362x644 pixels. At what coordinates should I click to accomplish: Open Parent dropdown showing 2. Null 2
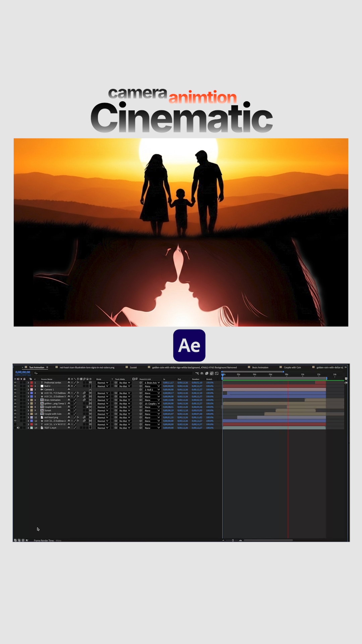[x=152, y=390]
